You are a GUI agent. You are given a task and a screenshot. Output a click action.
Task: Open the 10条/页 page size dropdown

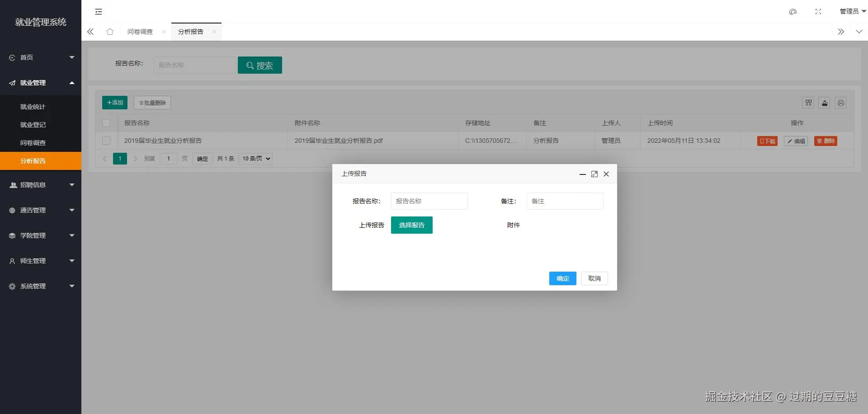coord(255,159)
